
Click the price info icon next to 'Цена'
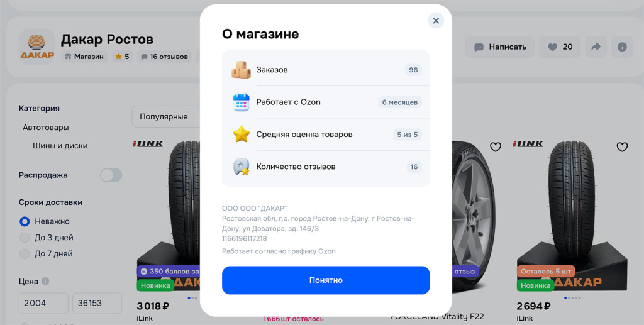(45, 281)
